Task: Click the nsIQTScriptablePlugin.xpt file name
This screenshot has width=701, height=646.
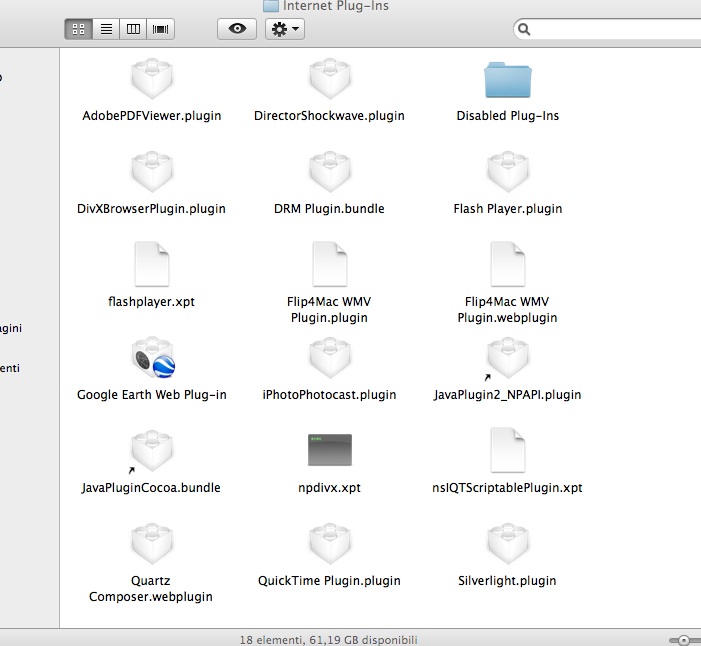Action: click(x=507, y=488)
